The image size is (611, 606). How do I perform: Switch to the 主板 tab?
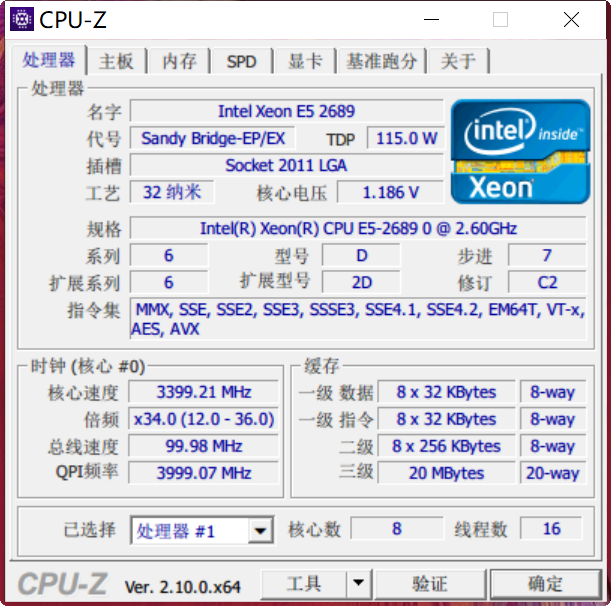pos(116,61)
